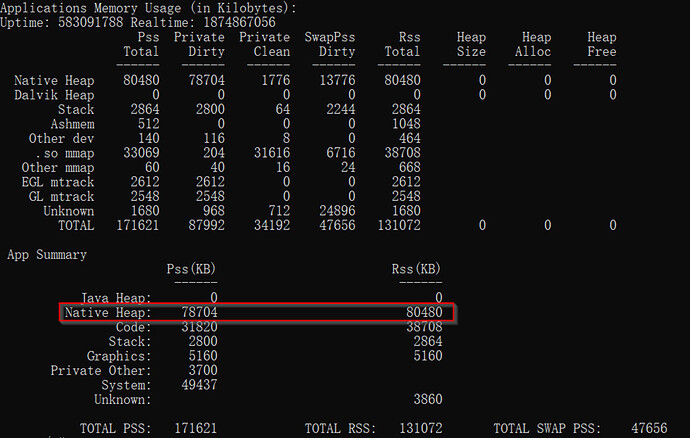Image resolution: width=690 pixels, height=438 pixels.
Task: Click the App Summary section heading
Action: (47, 255)
